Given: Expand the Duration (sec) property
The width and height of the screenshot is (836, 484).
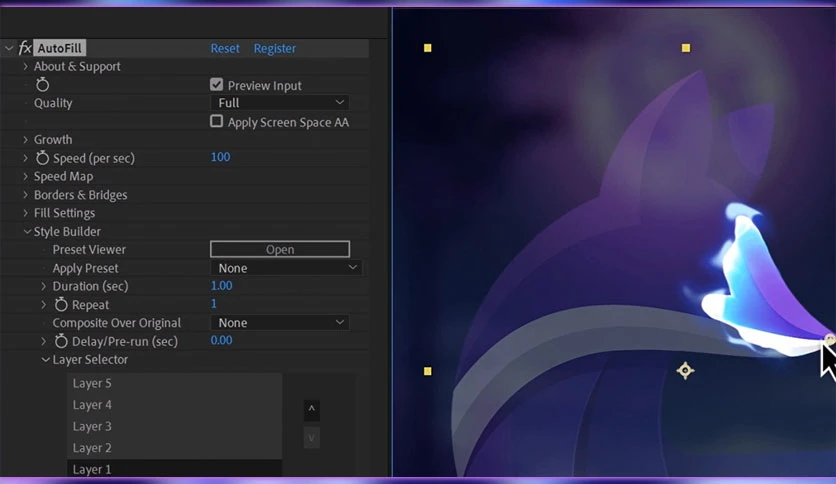Looking at the screenshot, I should tap(44, 286).
